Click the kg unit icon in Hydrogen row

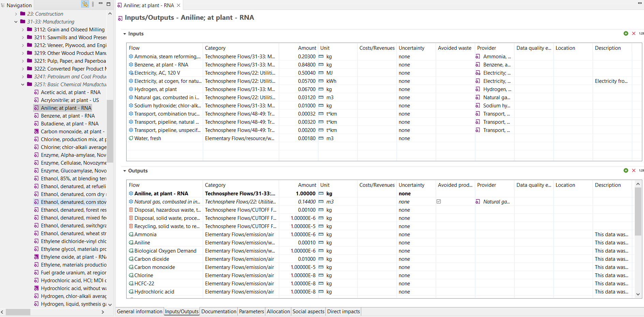[x=321, y=89]
